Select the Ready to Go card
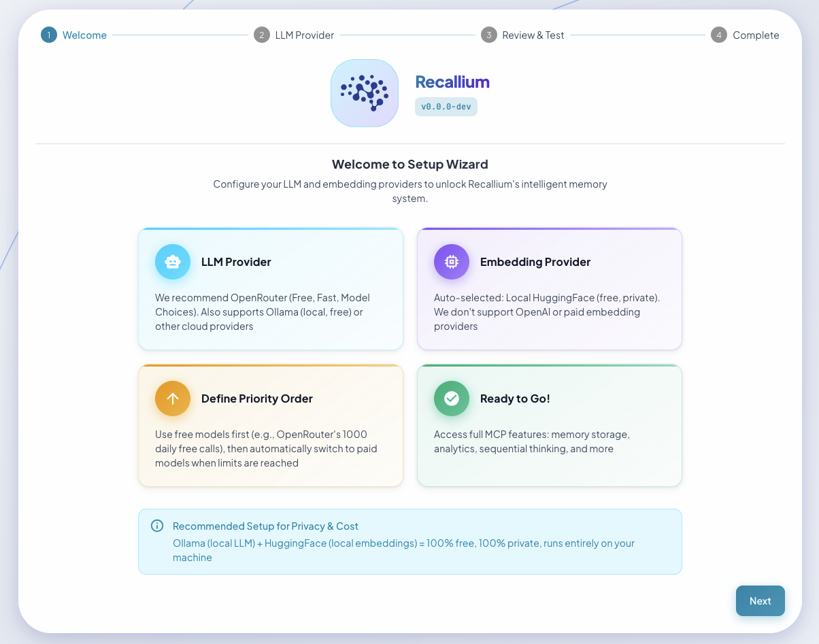Viewport: 819px width, 644px height. (549, 426)
